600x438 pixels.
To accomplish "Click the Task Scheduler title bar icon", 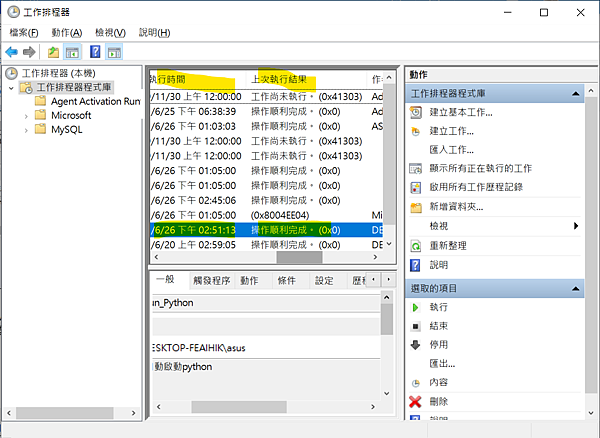I will [13, 12].
